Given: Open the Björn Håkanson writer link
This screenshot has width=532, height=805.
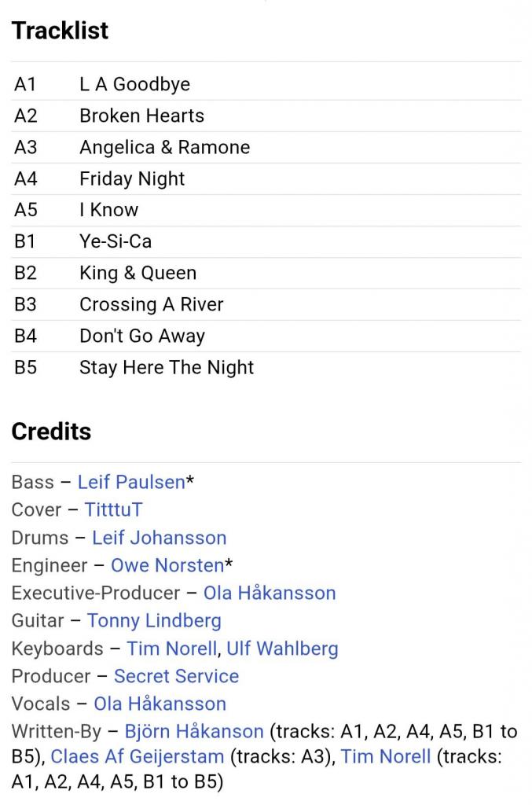Looking at the screenshot, I should click(x=194, y=732).
